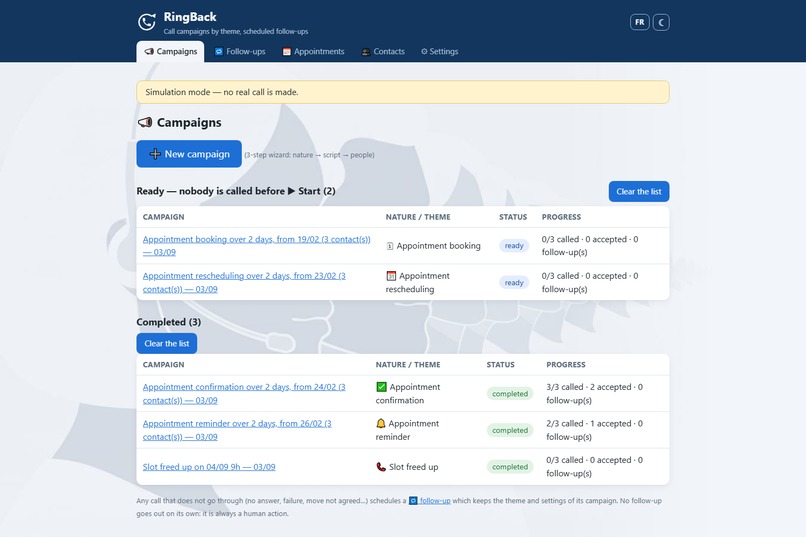Click the bell icon for Appointment reminder
The width and height of the screenshot is (806, 537).
coord(381,423)
